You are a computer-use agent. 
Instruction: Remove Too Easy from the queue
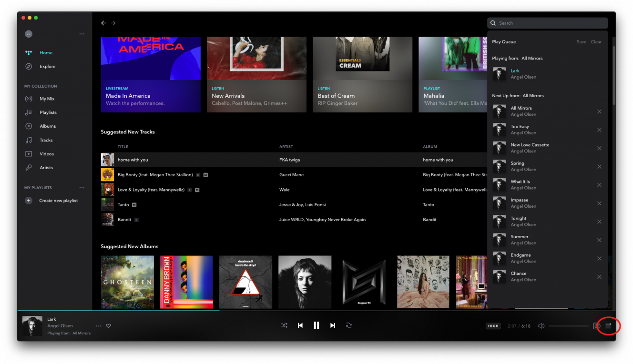(x=599, y=130)
